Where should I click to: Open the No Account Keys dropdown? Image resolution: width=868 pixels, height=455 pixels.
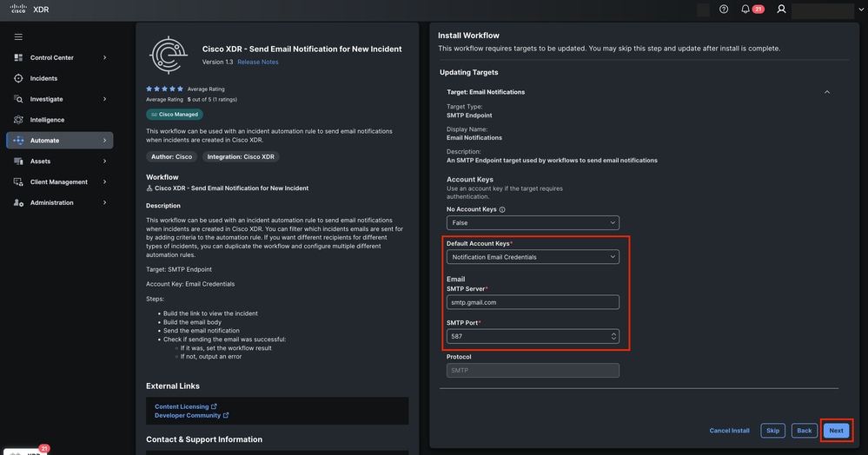coord(533,222)
